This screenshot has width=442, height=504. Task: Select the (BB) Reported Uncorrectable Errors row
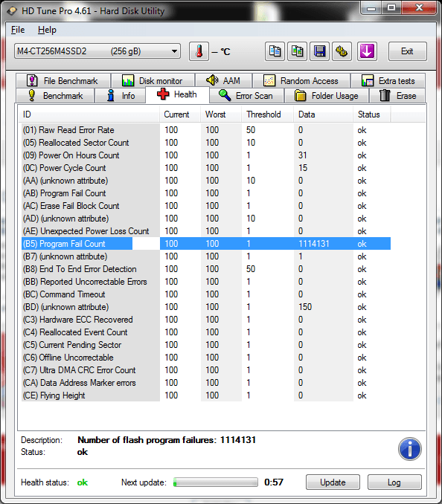206,282
